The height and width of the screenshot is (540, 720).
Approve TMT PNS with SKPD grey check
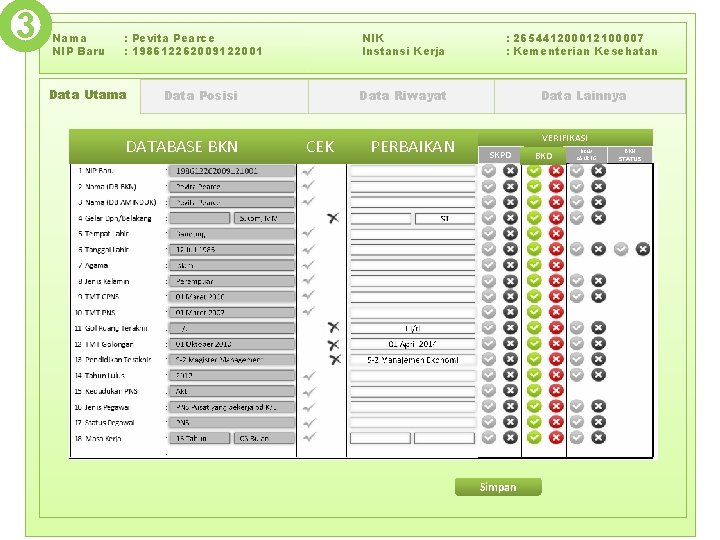489,312
